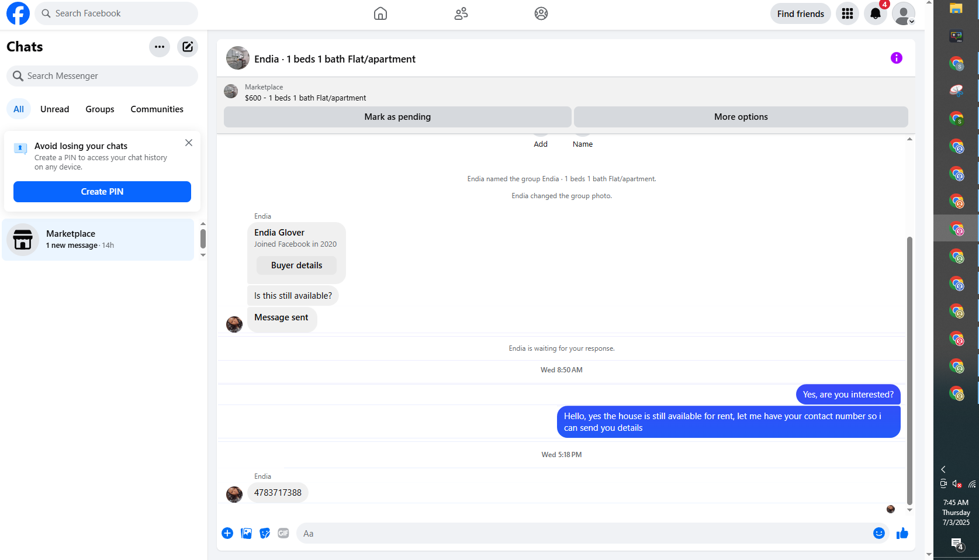
Task: Select the Groups chats tab
Action: coord(100,109)
